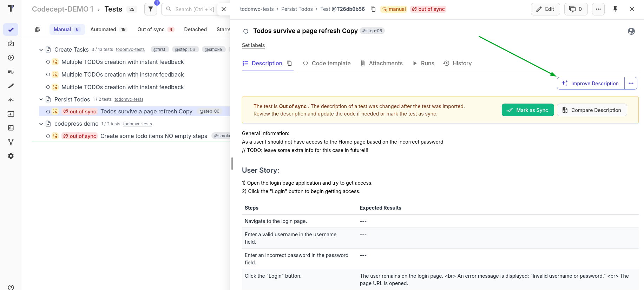The height and width of the screenshot is (290, 644).
Task: Open the assignee user avatar icon
Action: (631, 31)
